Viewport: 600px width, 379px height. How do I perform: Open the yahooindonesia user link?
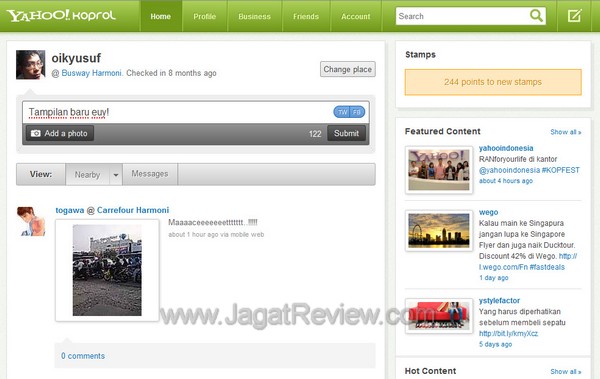point(506,148)
